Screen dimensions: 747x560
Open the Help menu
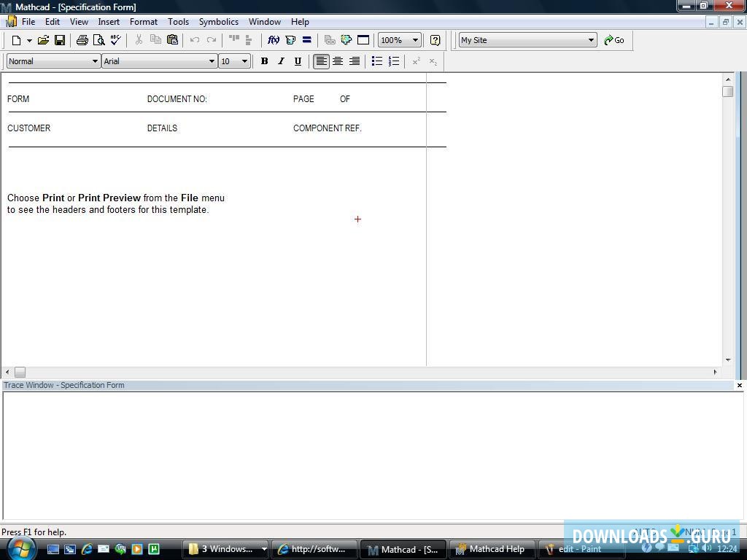(300, 22)
